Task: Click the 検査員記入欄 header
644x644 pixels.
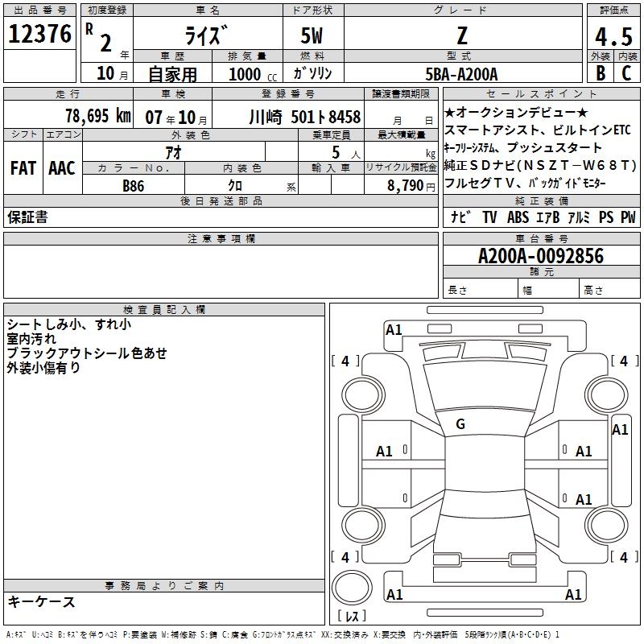Action: point(164,310)
